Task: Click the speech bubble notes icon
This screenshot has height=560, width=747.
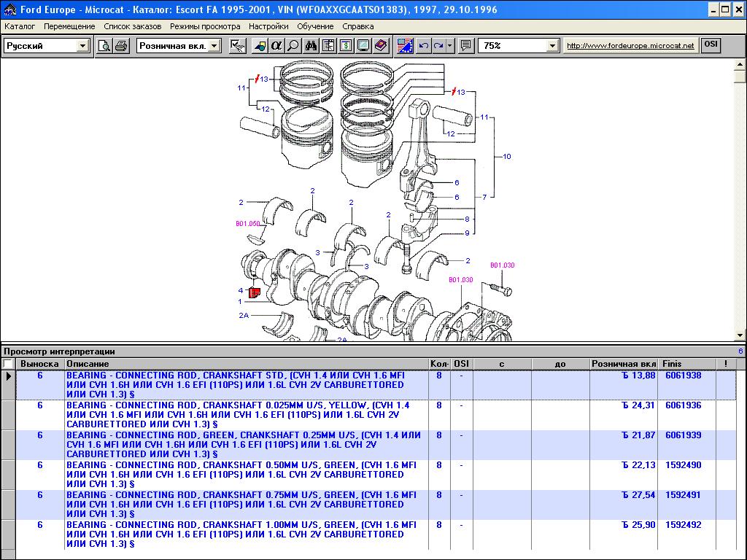Action: click(x=466, y=46)
